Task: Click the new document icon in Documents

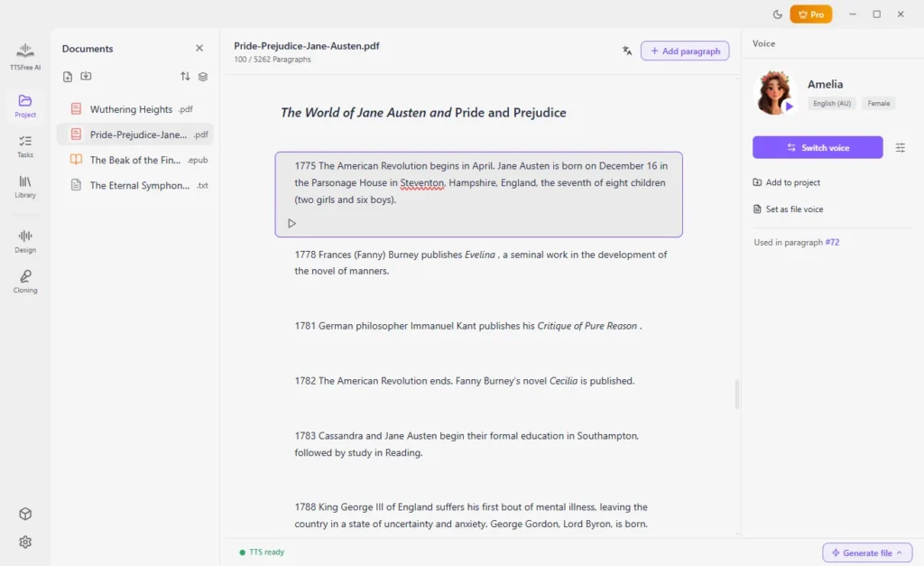Action: (68, 77)
